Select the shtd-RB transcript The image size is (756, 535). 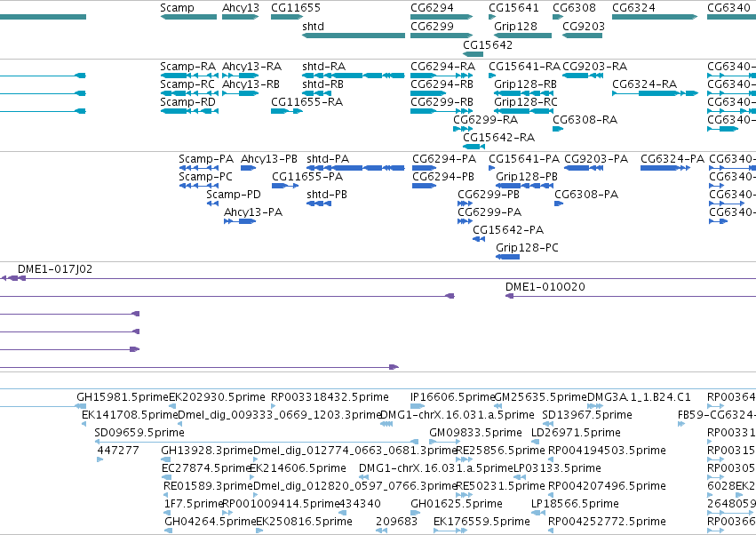click(317, 93)
